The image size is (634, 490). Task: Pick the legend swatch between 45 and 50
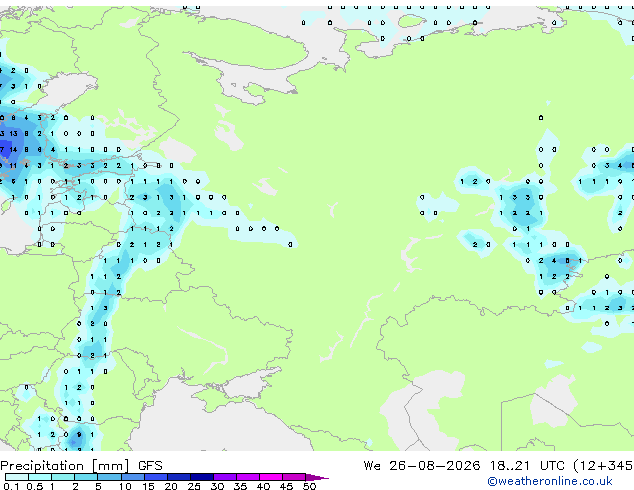tap(294, 477)
